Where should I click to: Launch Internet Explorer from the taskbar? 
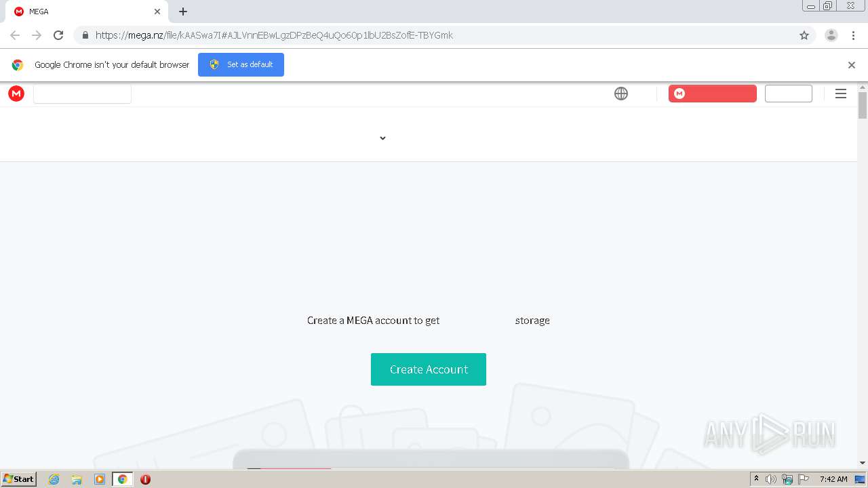(x=54, y=479)
